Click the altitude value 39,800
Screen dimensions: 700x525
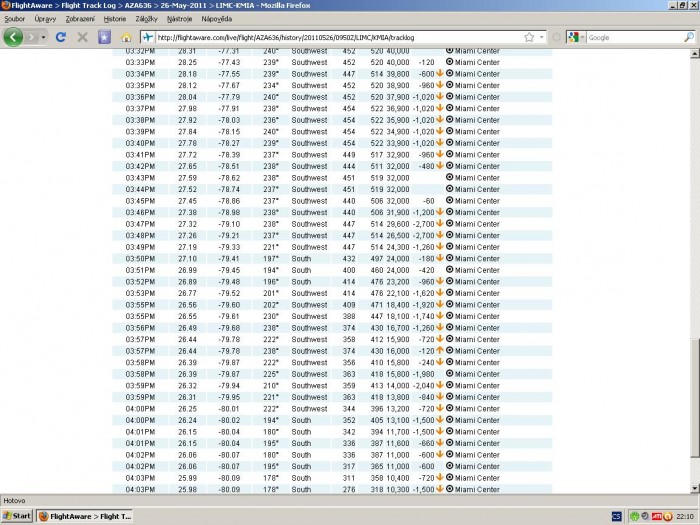point(398,74)
